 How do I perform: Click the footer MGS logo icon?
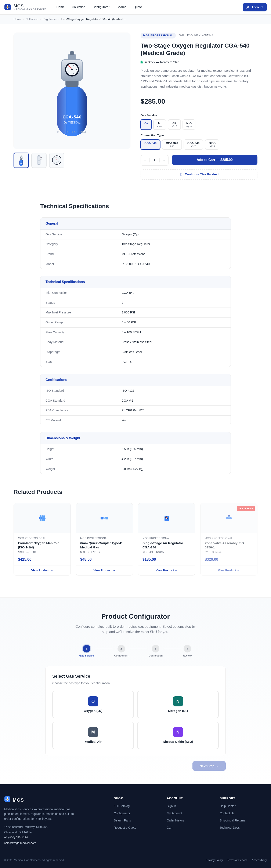(7, 799)
